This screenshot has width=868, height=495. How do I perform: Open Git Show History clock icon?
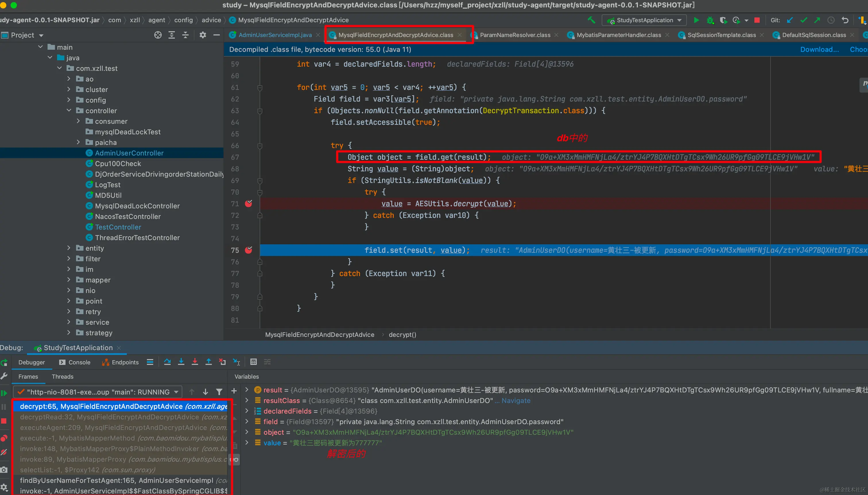pyautogui.click(x=831, y=20)
